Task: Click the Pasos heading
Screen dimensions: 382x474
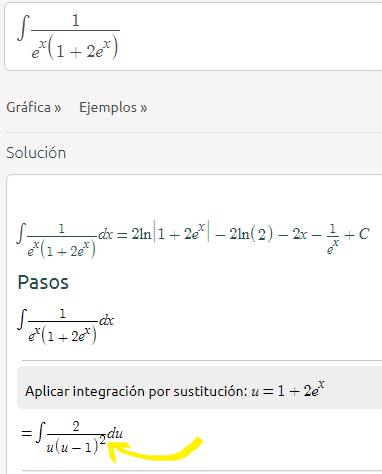Action: pyautogui.click(x=43, y=283)
